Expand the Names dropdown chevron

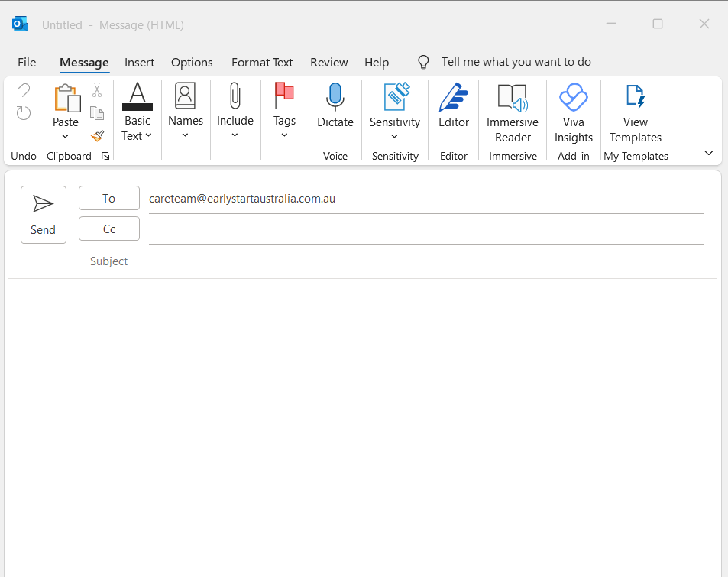tap(186, 135)
